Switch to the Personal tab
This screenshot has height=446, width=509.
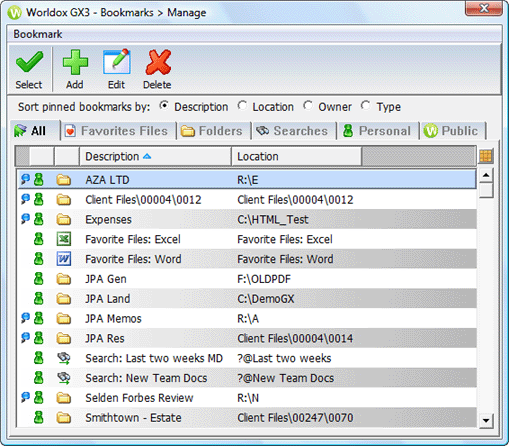tap(378, 131)
